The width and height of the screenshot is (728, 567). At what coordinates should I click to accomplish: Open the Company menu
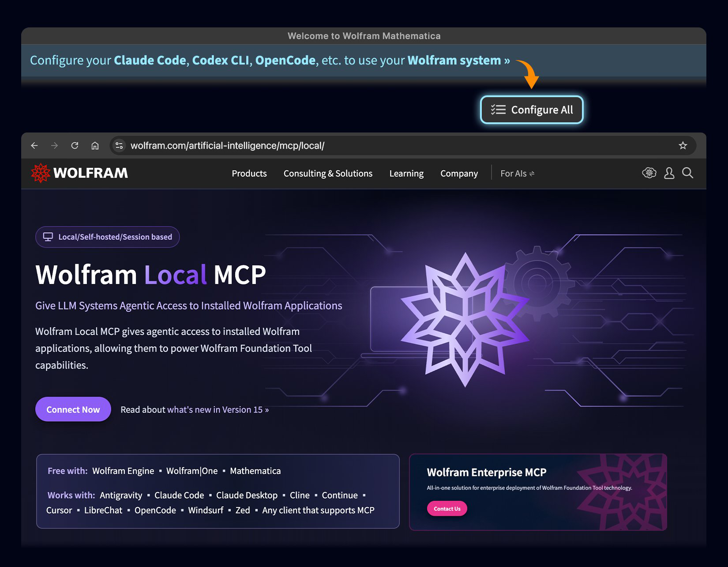click(459, 174)
